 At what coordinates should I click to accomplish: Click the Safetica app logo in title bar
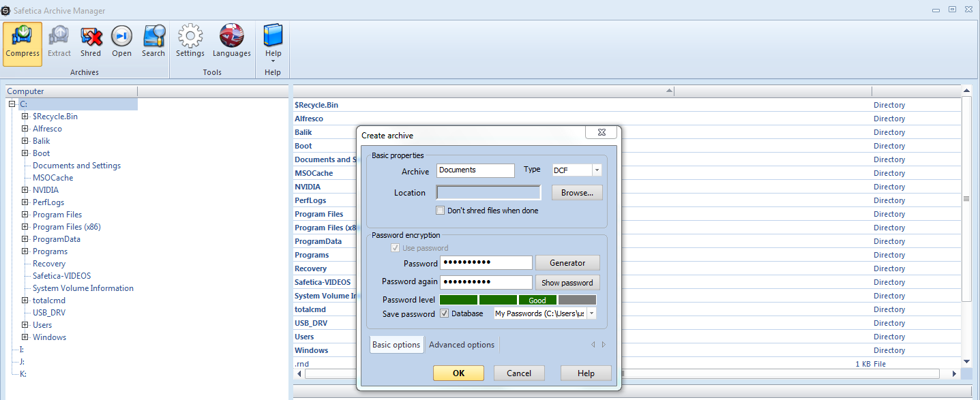pos(6,11)
